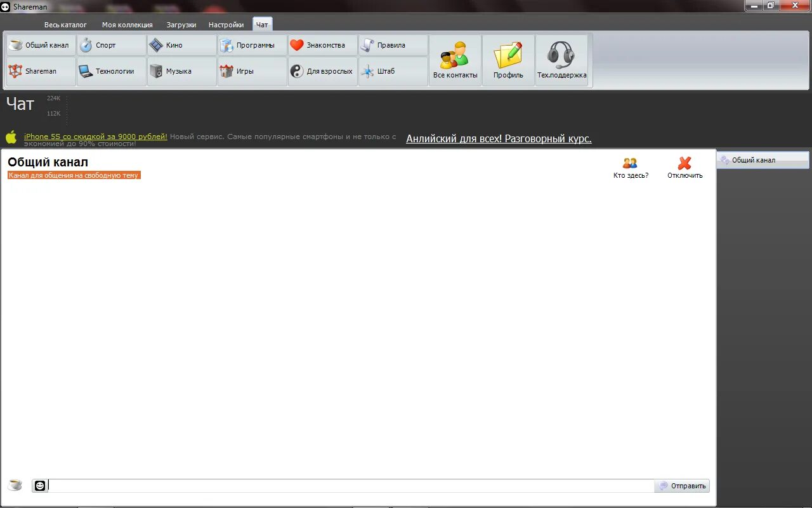This screenshot has height=508, width=812.
Task: Switch to Загрузки tab
Action: click(x=181, y=25)
